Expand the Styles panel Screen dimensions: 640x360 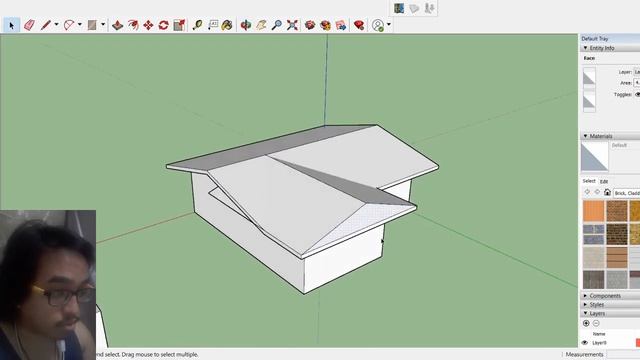585,304
